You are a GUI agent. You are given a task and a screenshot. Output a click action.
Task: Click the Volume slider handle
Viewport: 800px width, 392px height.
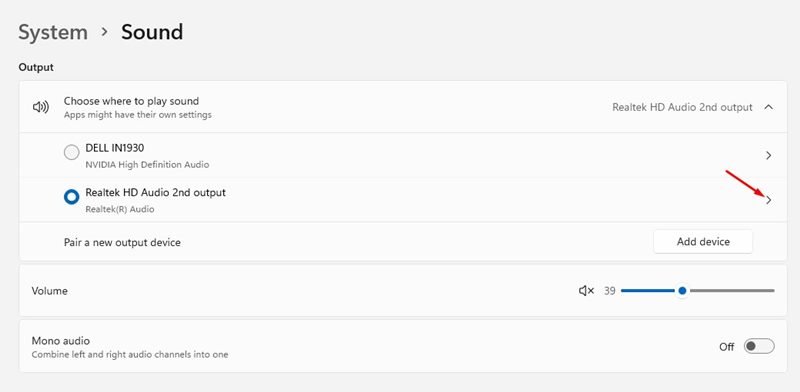point(682,291)
